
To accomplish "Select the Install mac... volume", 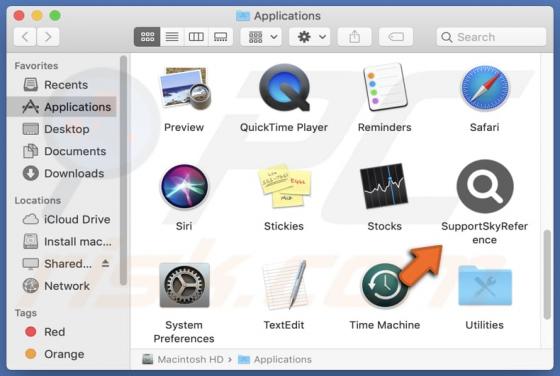I will pos(61,242).
